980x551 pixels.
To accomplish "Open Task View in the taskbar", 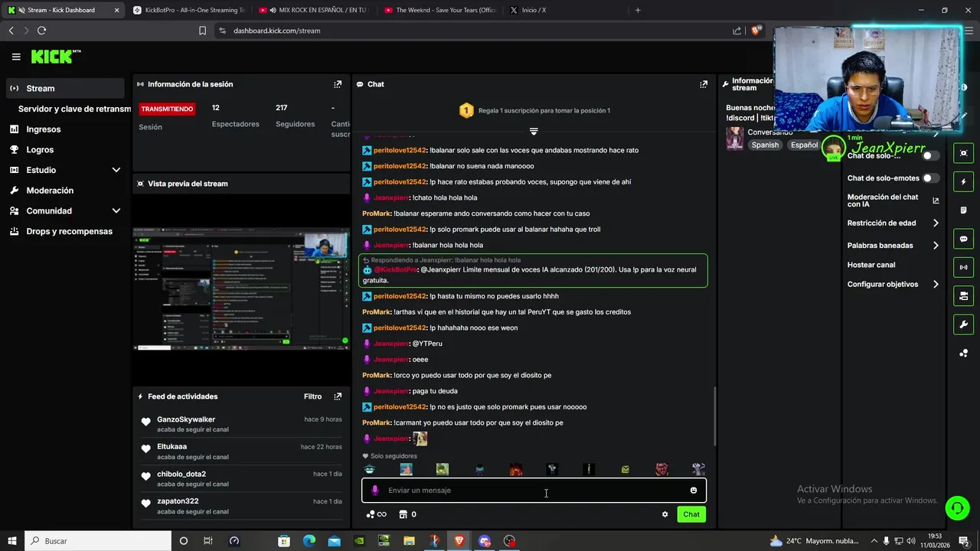I will pyautogui.click(x=208, y=541).
